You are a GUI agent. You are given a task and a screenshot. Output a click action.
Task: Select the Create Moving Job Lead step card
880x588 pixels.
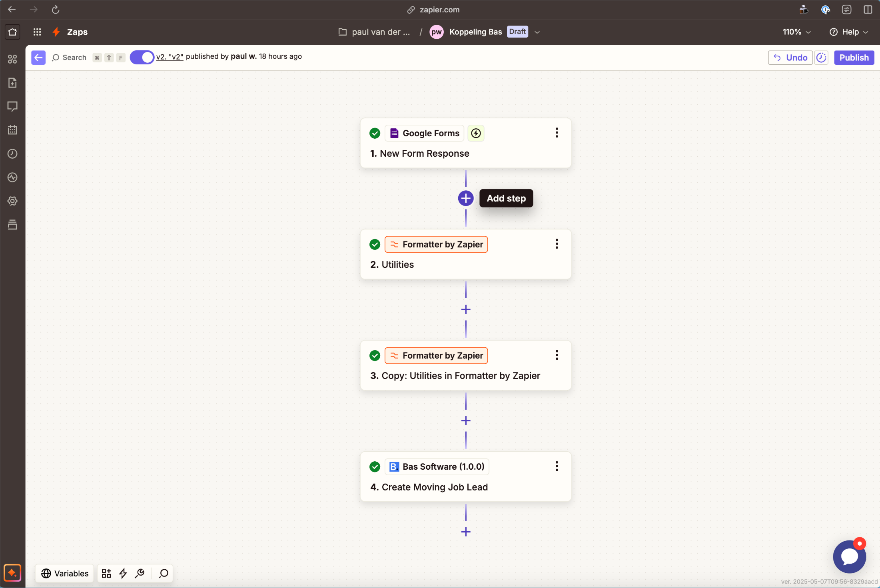point(466,476)
